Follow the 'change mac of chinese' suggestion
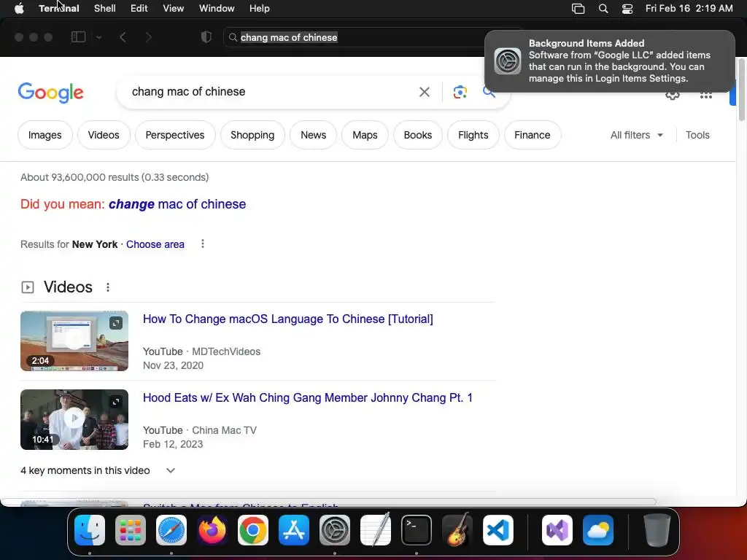This screenshot has height=560, width=747. 177,204
